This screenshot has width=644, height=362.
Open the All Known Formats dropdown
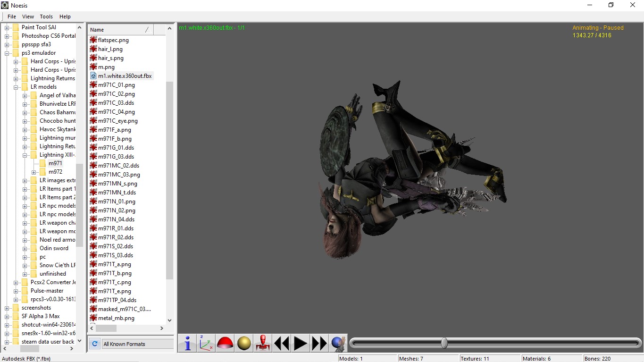tap(137, 344)
